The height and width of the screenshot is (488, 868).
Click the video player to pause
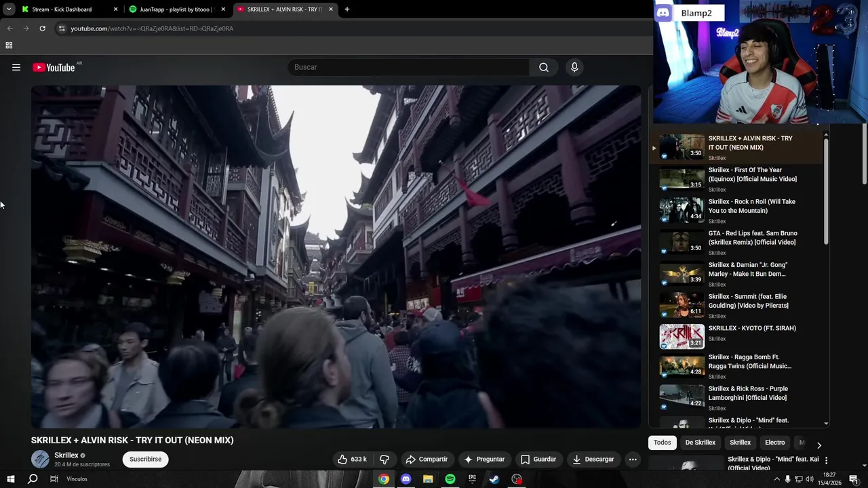click(336, 256)
